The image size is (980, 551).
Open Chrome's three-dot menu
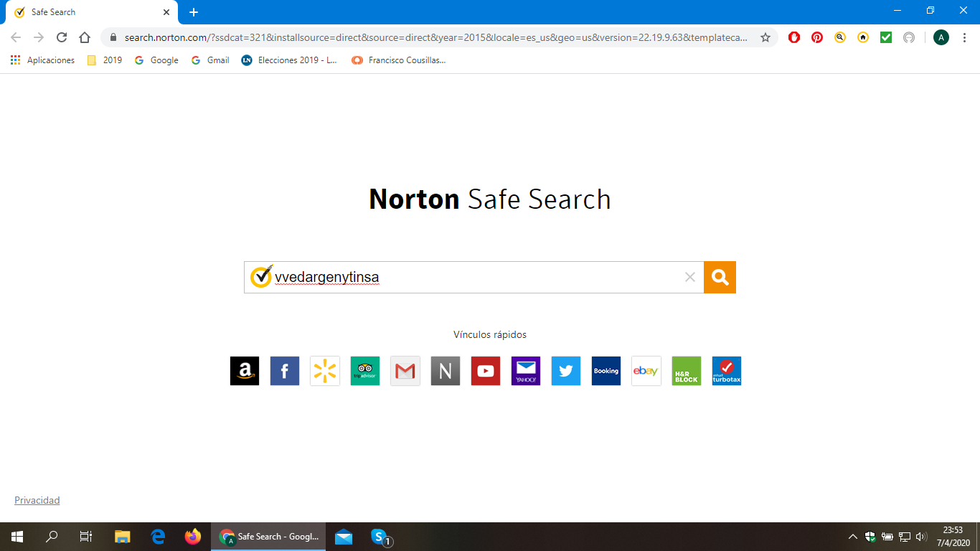[x=965, y=37]
